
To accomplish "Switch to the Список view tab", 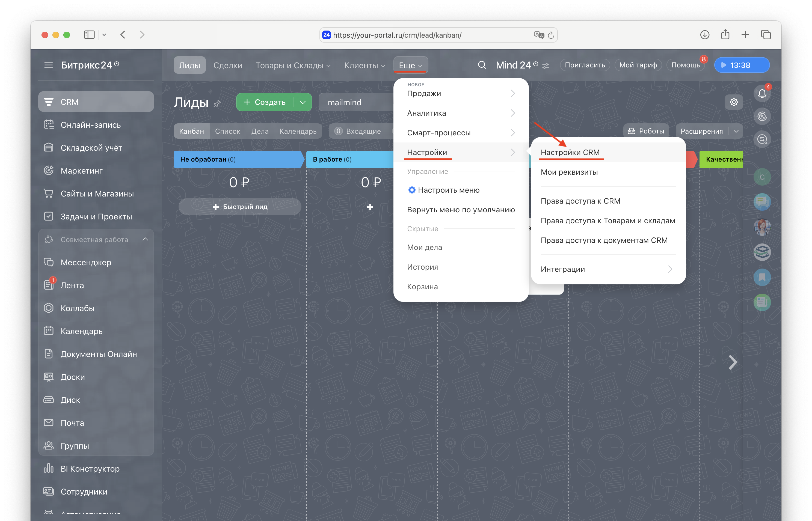I will click(227, 131).
